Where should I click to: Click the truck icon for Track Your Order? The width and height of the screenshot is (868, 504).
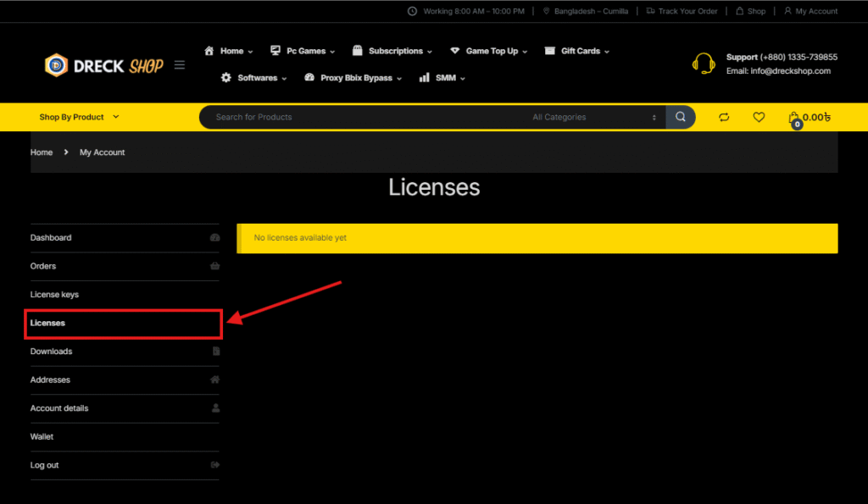click(650, 11)
